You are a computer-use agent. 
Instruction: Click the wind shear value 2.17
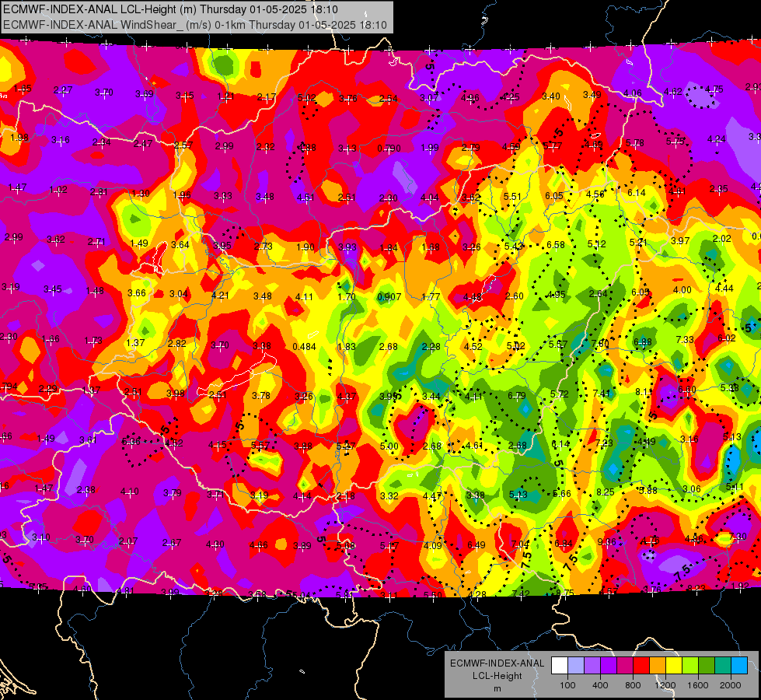[267, 97]
